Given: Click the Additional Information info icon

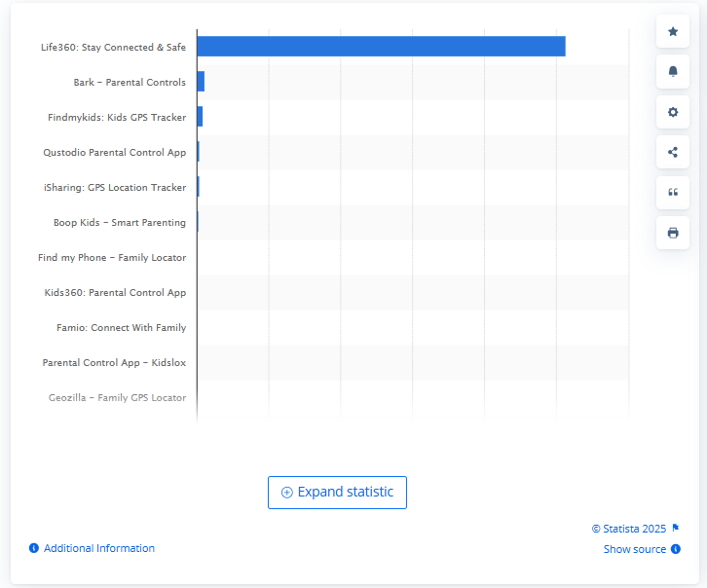Looking at the screenshot, I should pyautogui.click(x=34, y=548).
